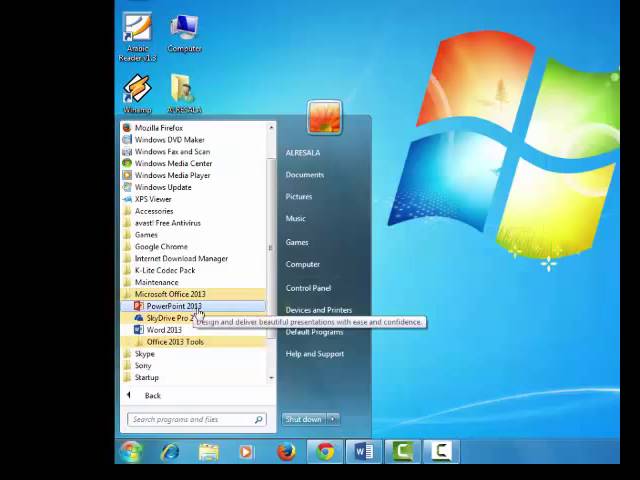Open Music from the Start menu

point(296,218)
